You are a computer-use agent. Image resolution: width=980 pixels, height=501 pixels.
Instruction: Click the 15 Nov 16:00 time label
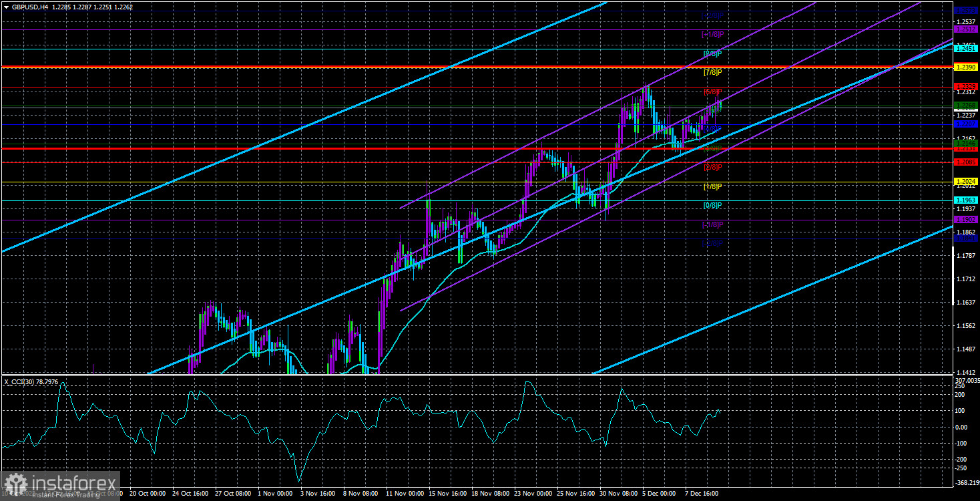pos(448,494)
